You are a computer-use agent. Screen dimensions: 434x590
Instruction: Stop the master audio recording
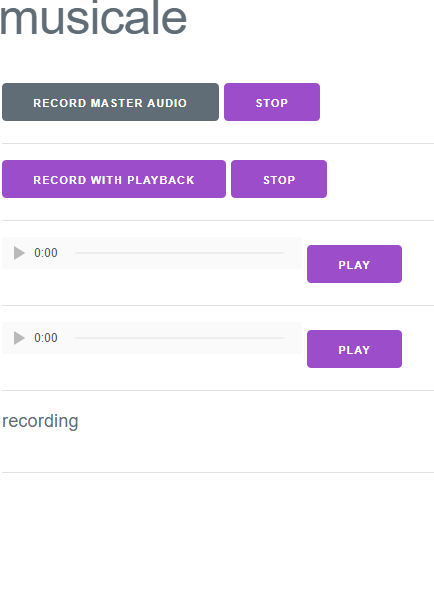[x=272, y=102]
